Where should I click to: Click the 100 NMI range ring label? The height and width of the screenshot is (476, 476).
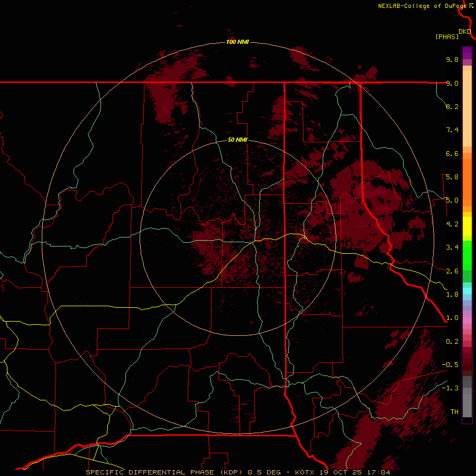pos(237,42)
